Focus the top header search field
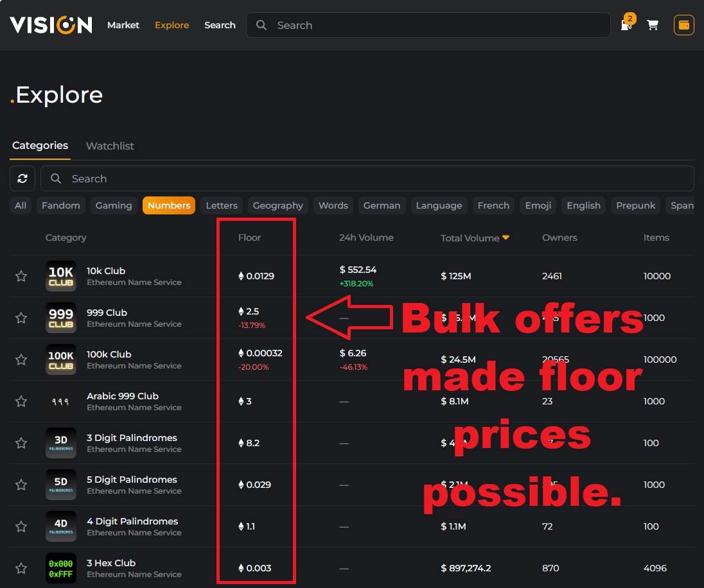This screenshot has height=588, width=704. click(x=428, y=25)
